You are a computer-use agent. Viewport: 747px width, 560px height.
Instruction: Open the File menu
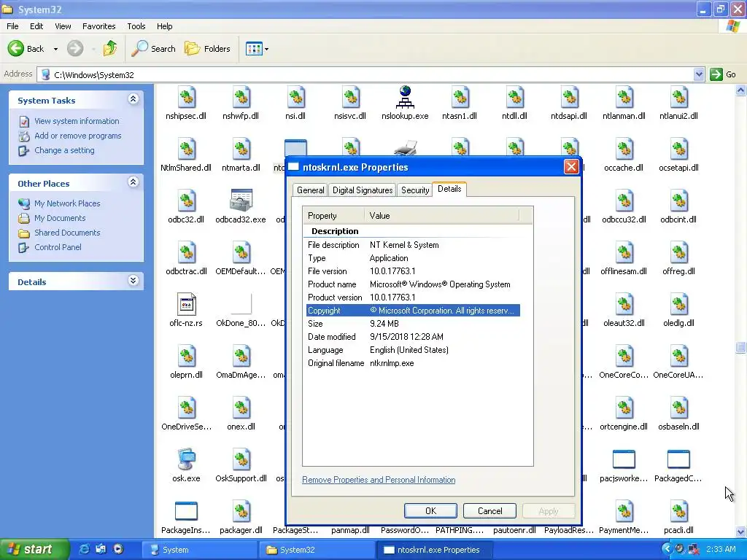[13, 26]
